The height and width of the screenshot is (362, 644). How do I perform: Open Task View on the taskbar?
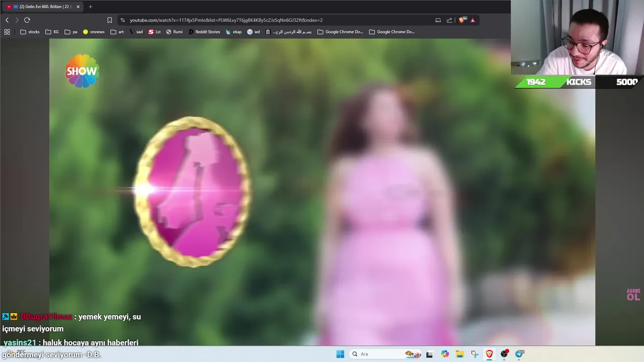[429, 354]
